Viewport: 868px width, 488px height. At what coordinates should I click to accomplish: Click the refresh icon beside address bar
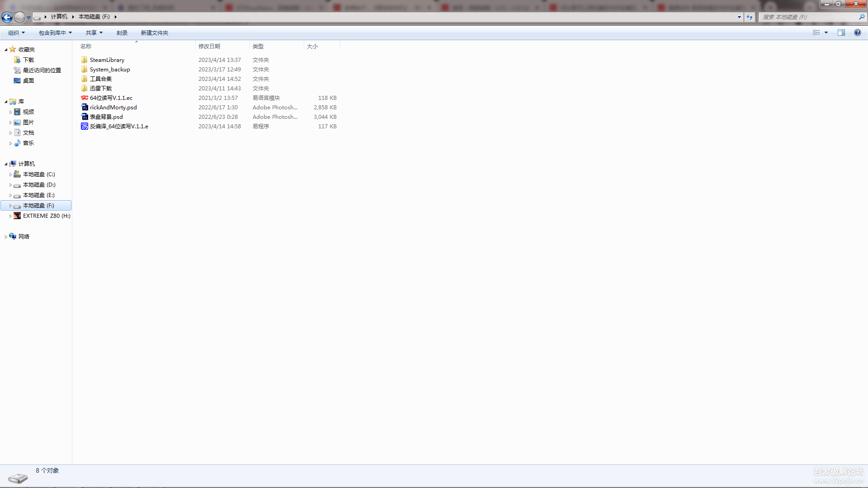(x=750, y=17)
